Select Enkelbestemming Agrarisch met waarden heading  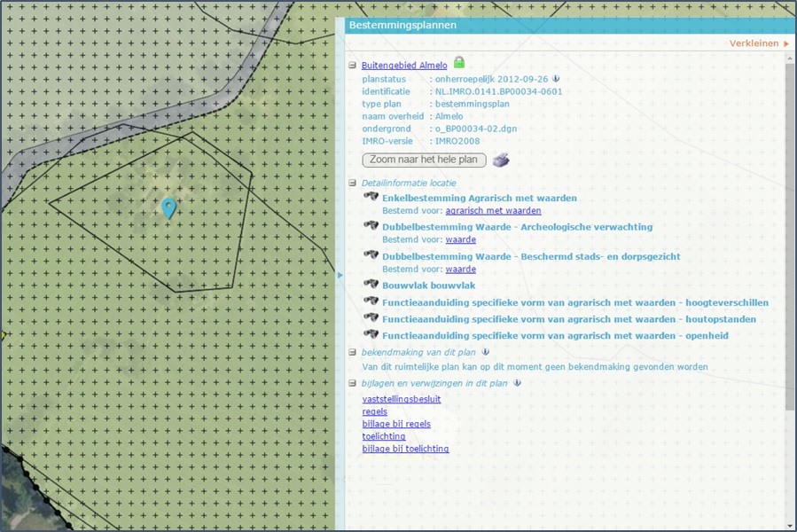click(480, 199)
